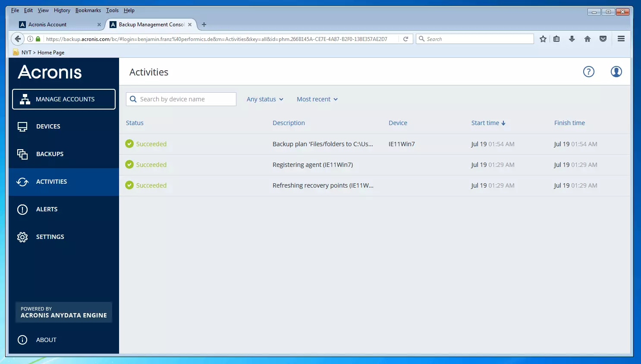Screen dimensions: 641x364
Task: Expand the Most recent filter dropdown
Action: tap(317, 99)
